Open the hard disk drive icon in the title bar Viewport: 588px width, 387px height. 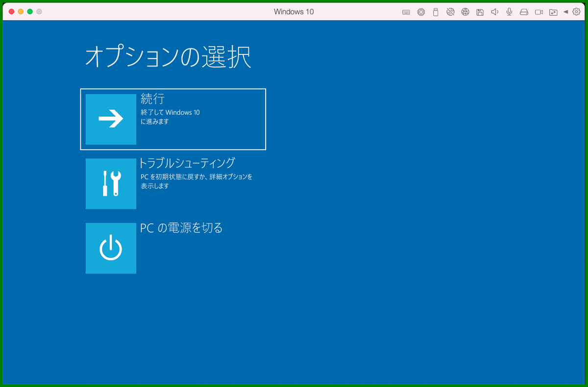coord(524,12)
